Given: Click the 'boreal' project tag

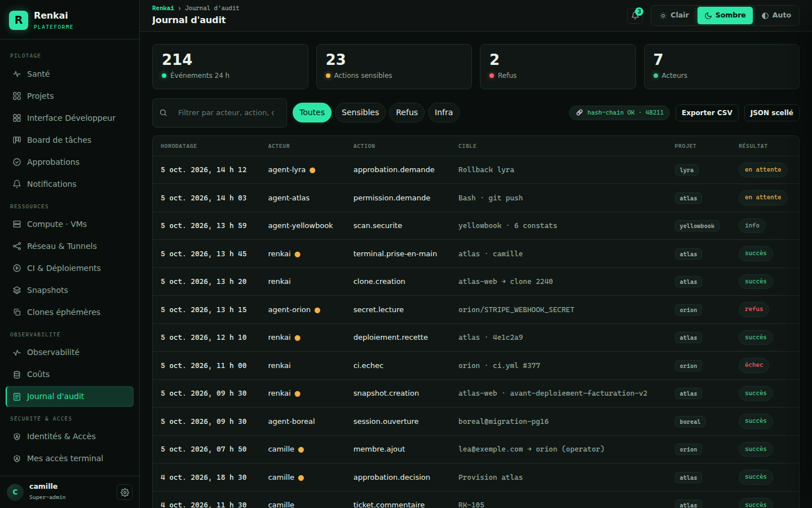Looking at the screenshot, I should coord(690,422).
